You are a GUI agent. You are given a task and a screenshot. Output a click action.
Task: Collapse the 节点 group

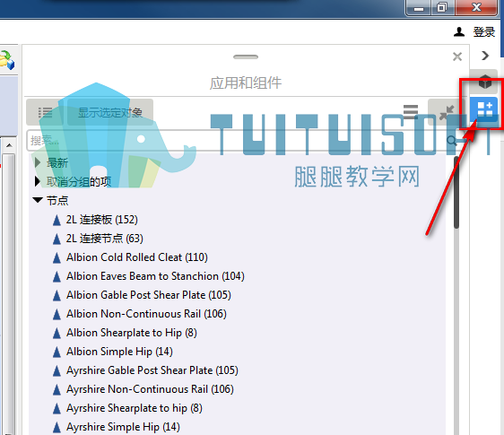click(x=38, y=200)
